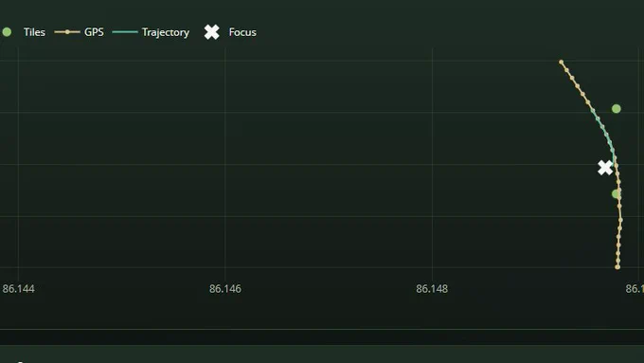Click the Tiles legend label
The height and width of the screenshot is (363, 644).
(34, 32)
